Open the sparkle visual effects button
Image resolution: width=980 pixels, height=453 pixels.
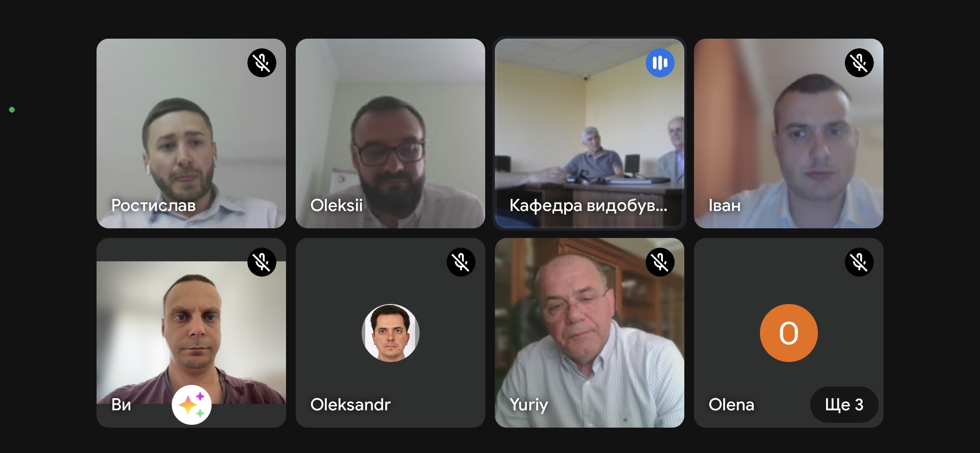tap(191, 405)
